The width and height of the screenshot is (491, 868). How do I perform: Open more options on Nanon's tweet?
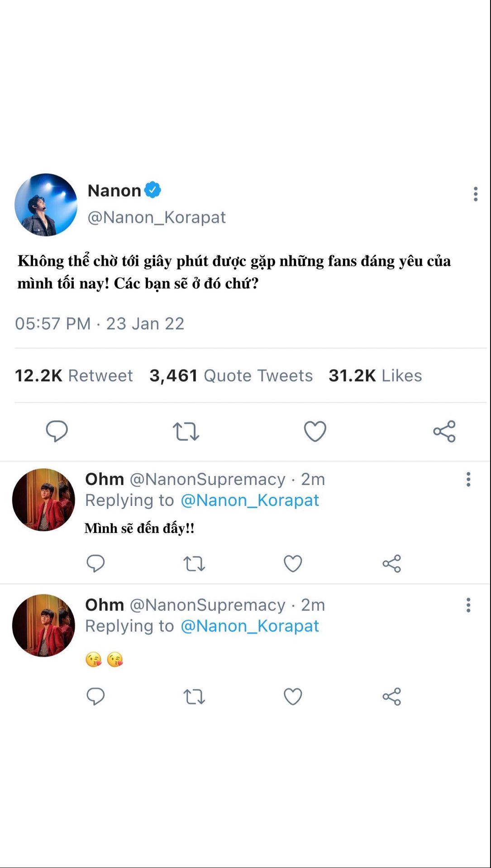(475, 194)
